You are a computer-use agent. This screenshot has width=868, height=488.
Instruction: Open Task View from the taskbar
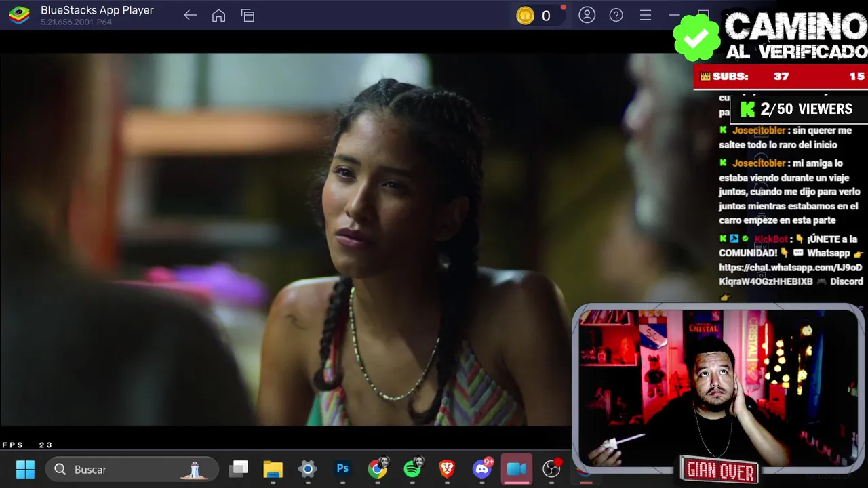point(239,469)
